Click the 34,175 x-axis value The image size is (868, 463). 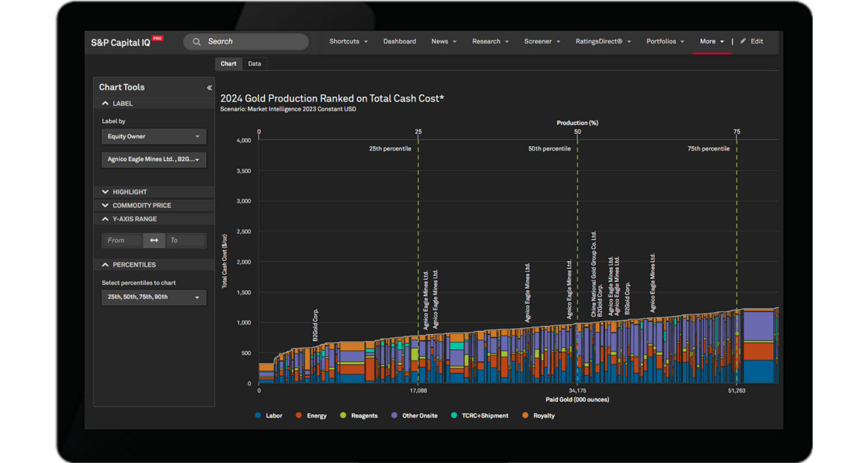pos(577,390)
